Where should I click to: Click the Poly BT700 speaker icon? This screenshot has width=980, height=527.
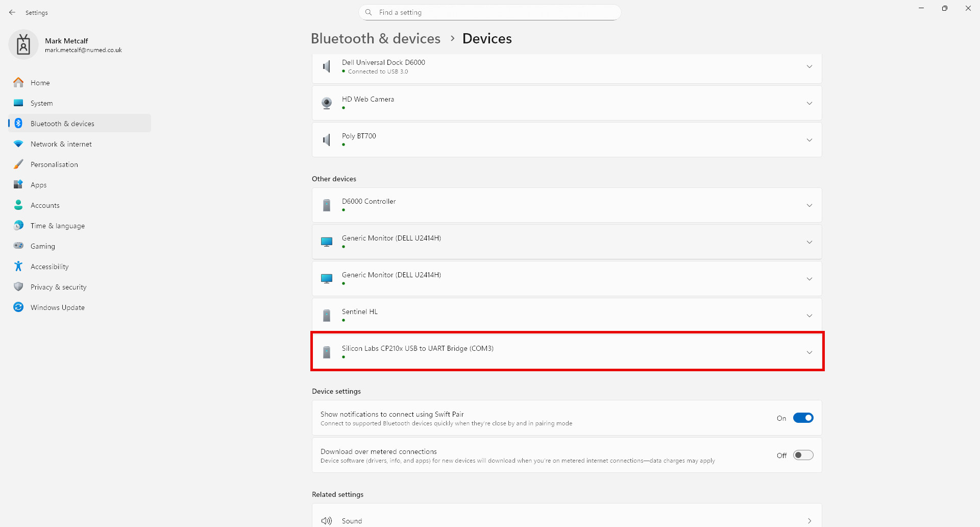coord(327,140)
